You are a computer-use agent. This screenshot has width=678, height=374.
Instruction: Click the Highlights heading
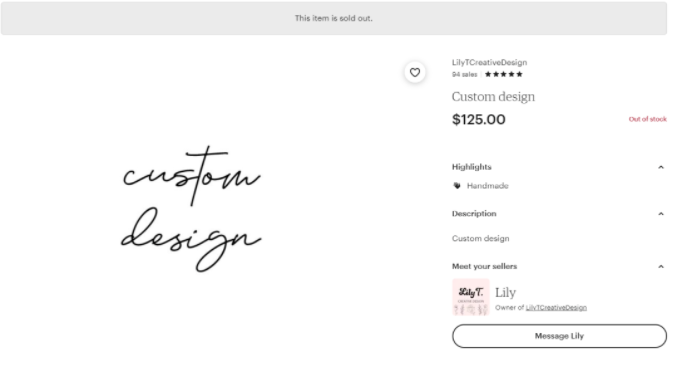472,167
